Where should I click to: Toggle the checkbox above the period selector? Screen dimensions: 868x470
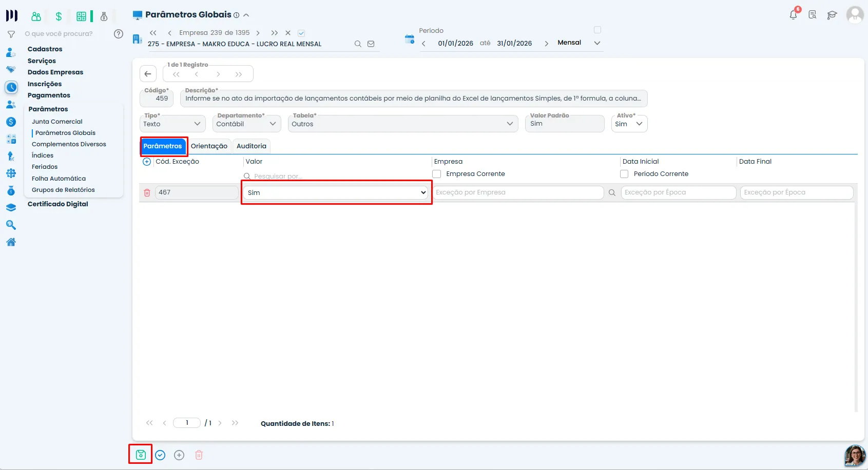tap(597, 30)
